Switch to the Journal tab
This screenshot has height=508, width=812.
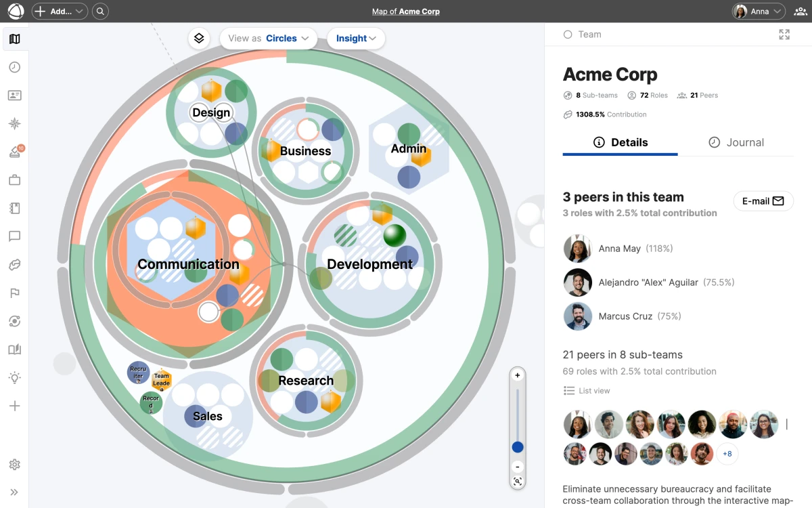pyautogui.click(x=737, y=142)
